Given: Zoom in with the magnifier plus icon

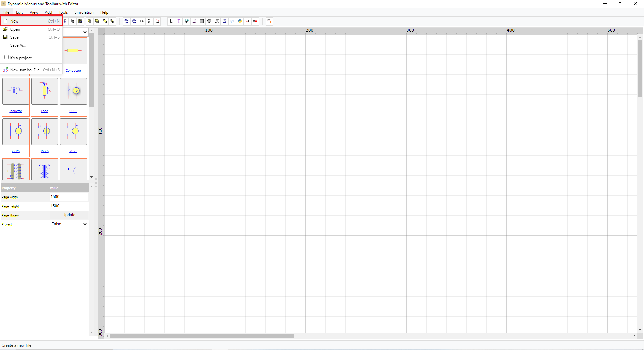Looking at the screenshot, I should [126, 21].
